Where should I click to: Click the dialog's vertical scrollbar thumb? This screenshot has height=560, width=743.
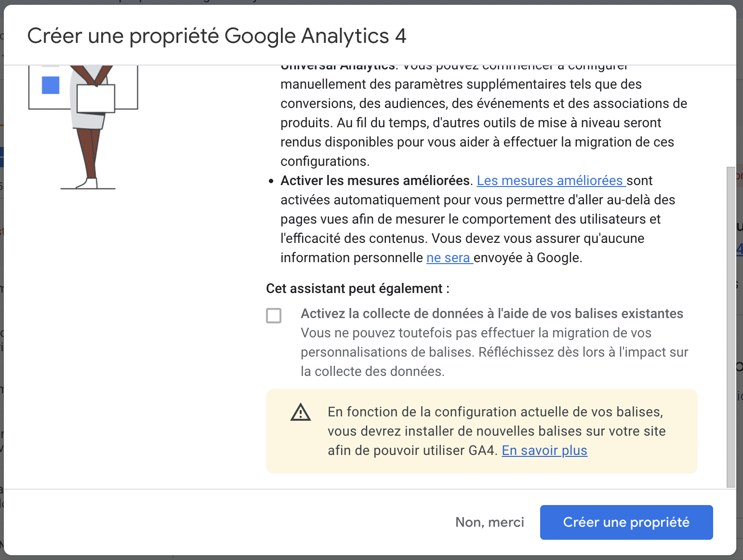(x=731, y=327)
